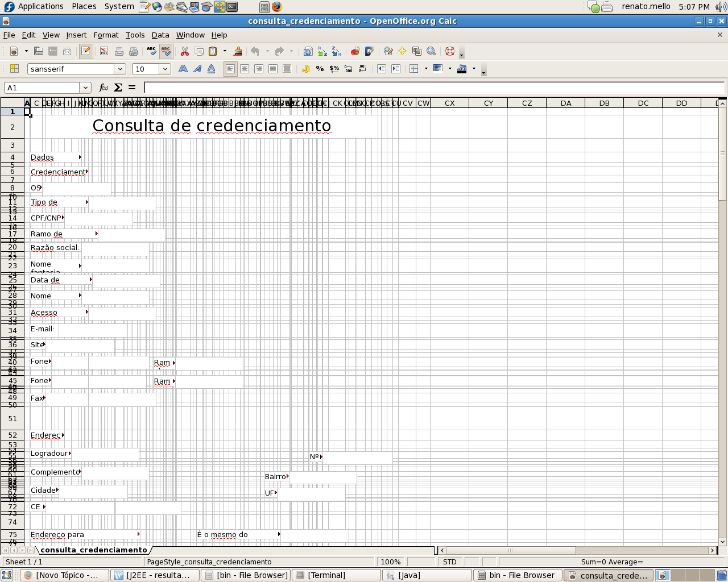Open the Data menu
728x582 pixels.
tap(160, 35)
